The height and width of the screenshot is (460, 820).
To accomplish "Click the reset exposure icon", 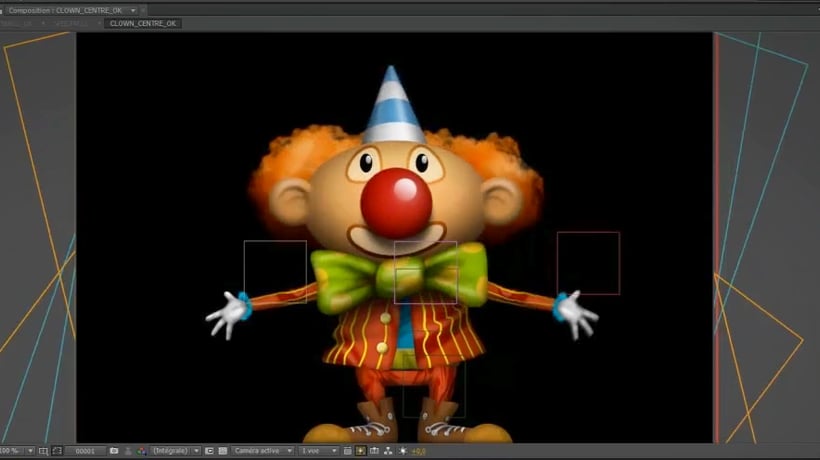I will (402, 450).
